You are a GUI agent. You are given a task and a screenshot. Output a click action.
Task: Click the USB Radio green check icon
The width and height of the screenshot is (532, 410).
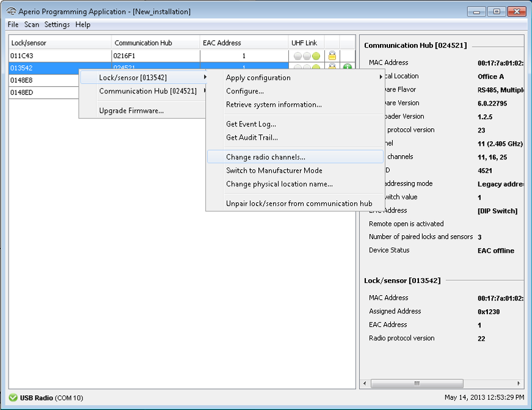(13, 397)
